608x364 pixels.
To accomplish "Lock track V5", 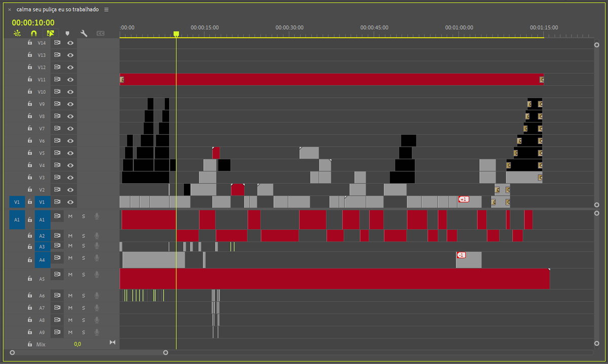I will coord(30,153).
